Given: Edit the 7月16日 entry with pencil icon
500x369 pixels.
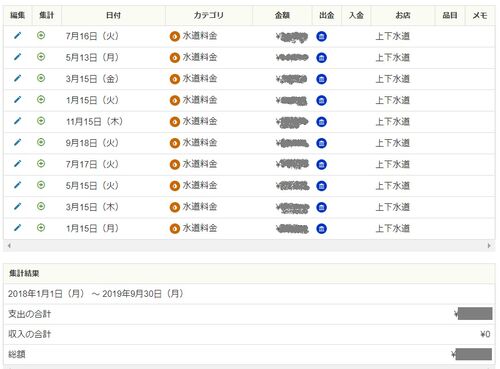Looking at the screenshot, I should pyautogui.click(x=17, y=35).
